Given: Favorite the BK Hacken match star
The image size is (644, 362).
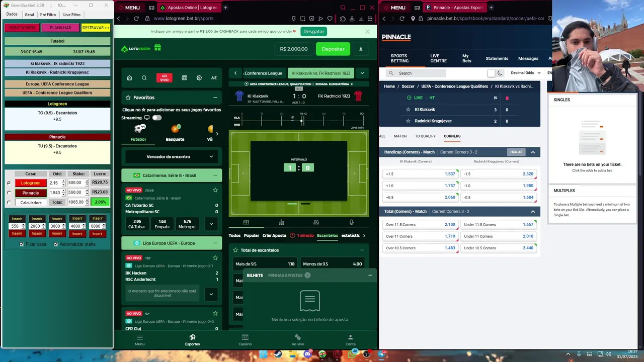Looking at the screenshot, I should pyautogui.click(x=215, y=258).
